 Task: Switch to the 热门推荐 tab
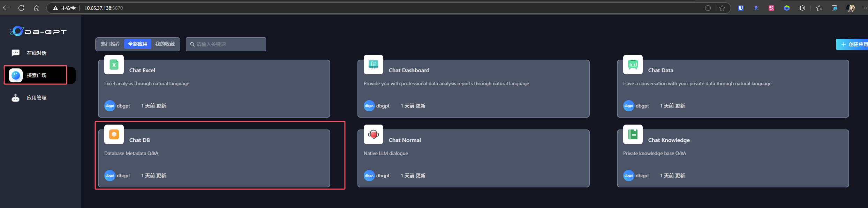pos(111,44)
